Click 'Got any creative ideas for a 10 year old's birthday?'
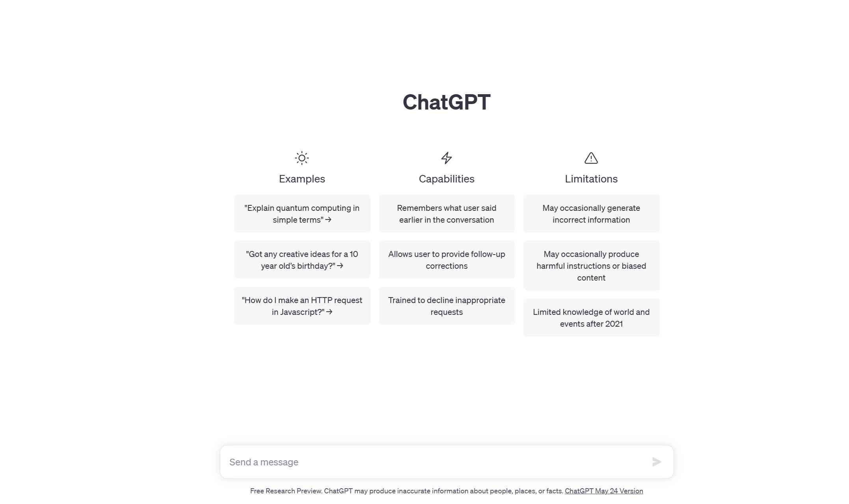Viewport: 849px width, 504px height. point(302,260)
